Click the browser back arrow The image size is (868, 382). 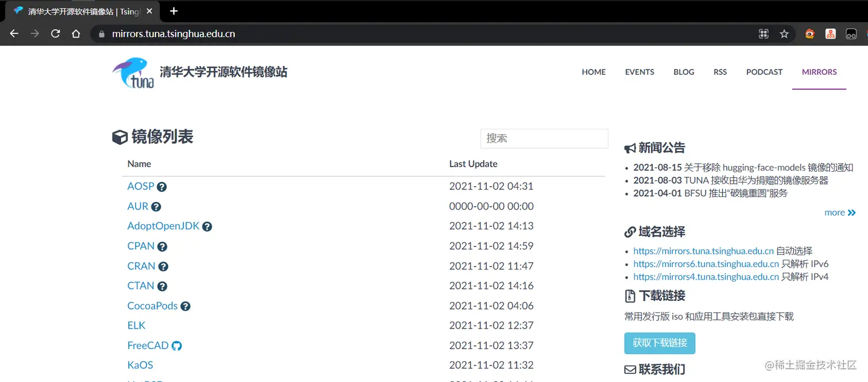point(14,34)
